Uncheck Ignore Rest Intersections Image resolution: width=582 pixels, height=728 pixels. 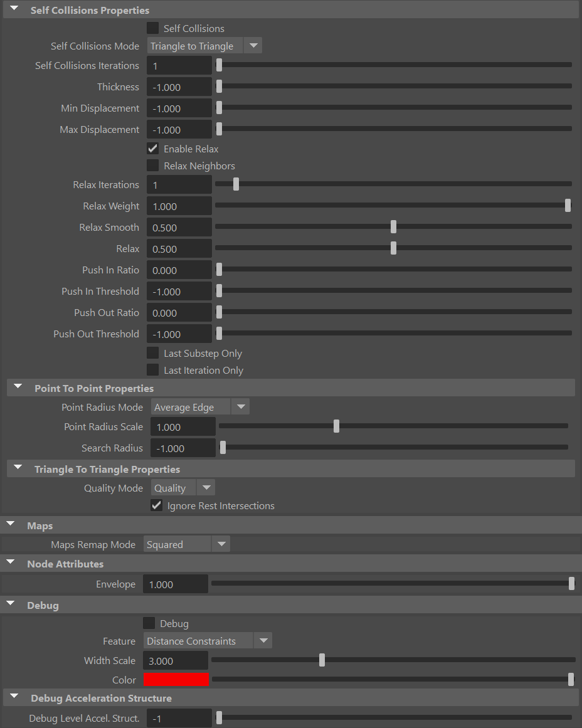(x=156, y=505)
